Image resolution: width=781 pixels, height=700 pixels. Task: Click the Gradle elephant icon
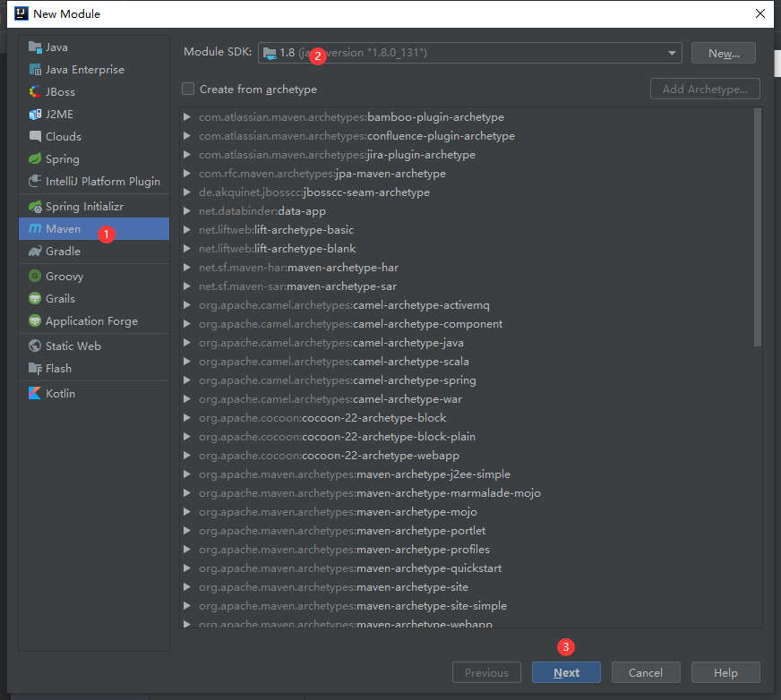pos(35,251)
